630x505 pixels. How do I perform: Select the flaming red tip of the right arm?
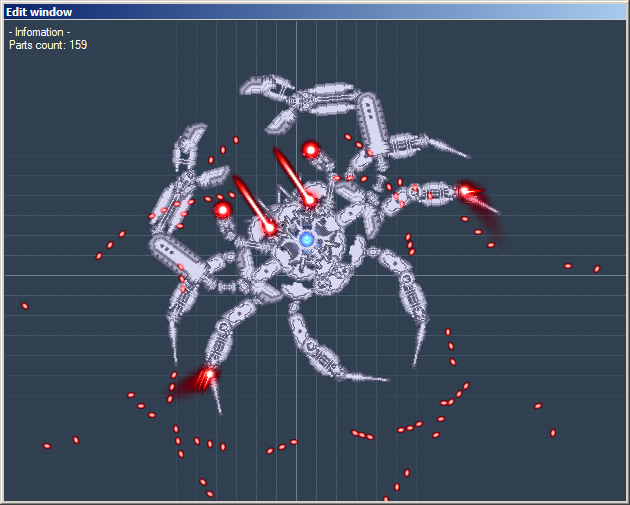point(468,191)
